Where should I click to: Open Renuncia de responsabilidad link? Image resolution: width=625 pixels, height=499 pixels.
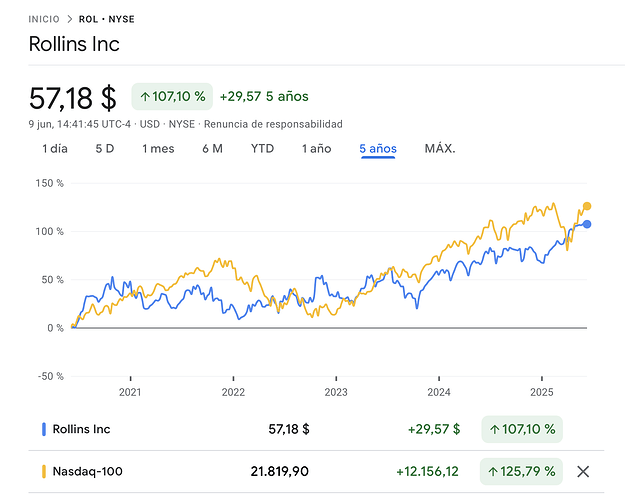coord(273,124)
